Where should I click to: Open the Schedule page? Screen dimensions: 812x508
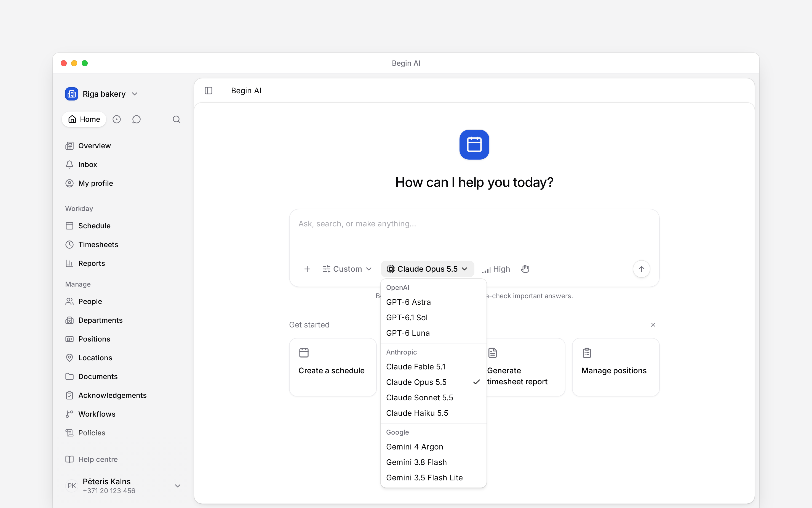tap(123, 226)
